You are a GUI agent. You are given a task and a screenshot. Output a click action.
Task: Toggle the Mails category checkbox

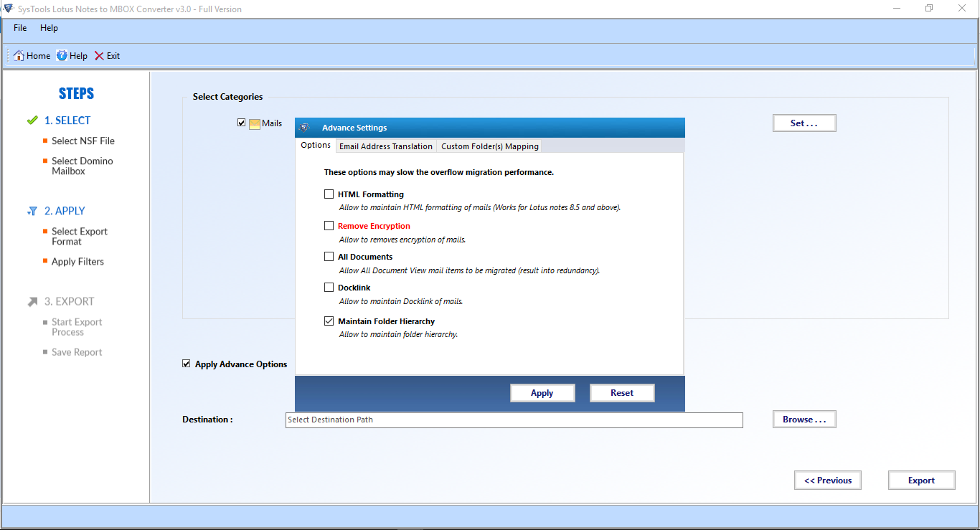point(242,123)
